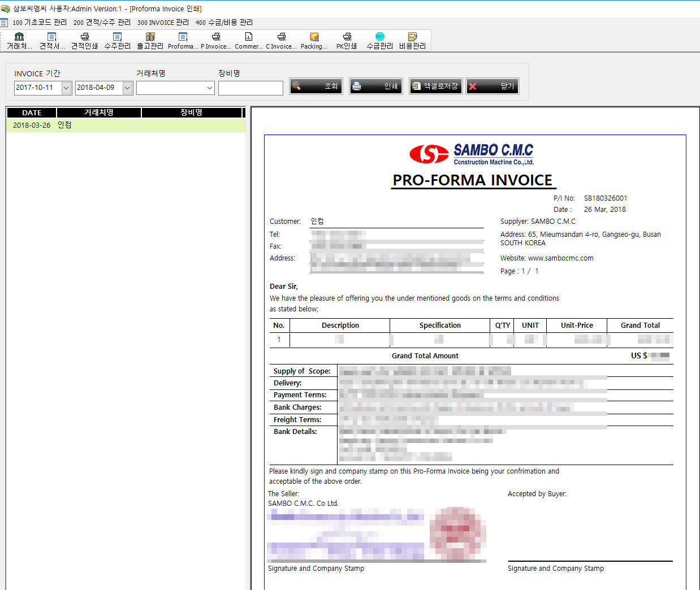Screen dimensions: 700x590
Task: Open the 거래처 toolbar icon
Action: coord(19,41)
